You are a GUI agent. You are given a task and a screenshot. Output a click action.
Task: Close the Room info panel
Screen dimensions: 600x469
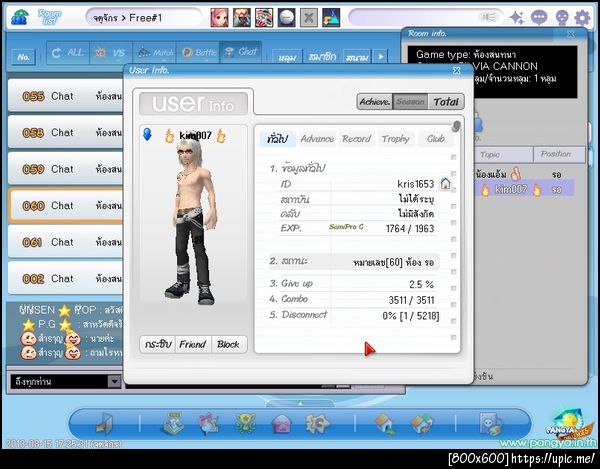point(571,34)
